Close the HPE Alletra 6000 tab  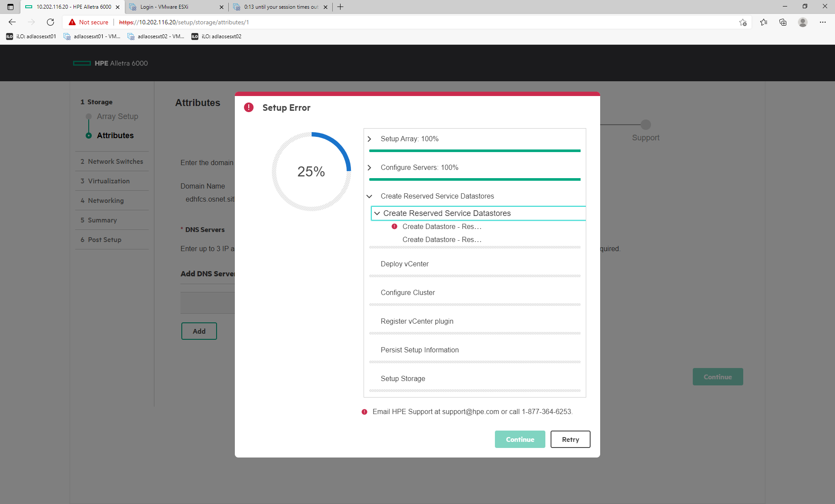click(117, 7)
